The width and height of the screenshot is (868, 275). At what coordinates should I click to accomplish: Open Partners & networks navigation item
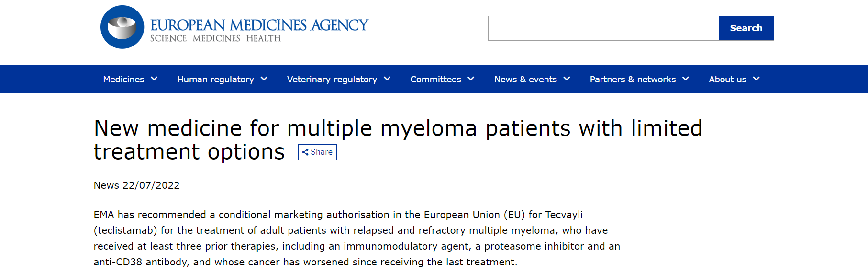coord(633,80)
